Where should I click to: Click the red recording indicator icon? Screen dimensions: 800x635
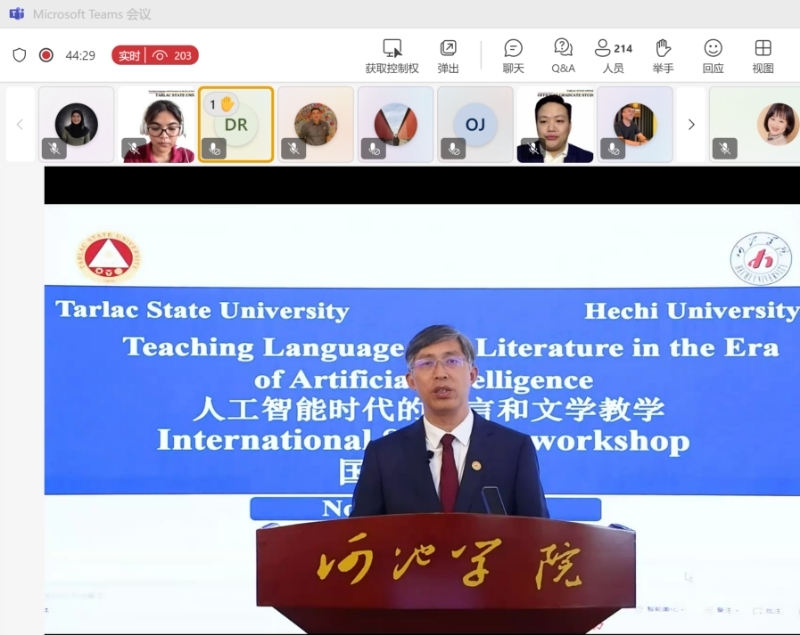(x=46, y=55)
